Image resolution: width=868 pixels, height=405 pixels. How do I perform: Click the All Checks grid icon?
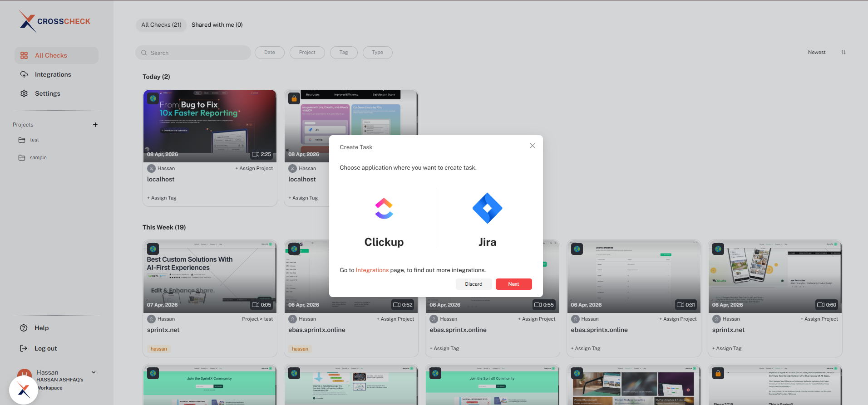(24, 55)
